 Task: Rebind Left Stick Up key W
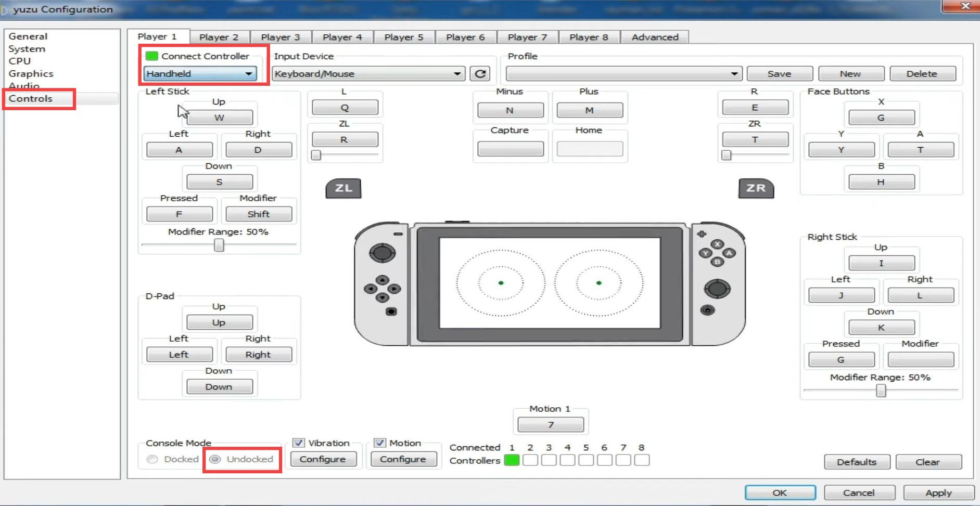coord(220,118)
